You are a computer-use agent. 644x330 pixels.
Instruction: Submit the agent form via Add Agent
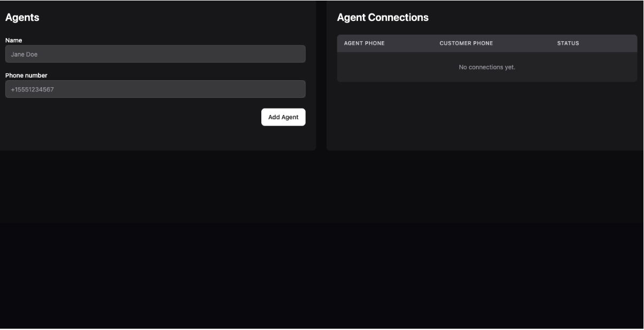283,116
